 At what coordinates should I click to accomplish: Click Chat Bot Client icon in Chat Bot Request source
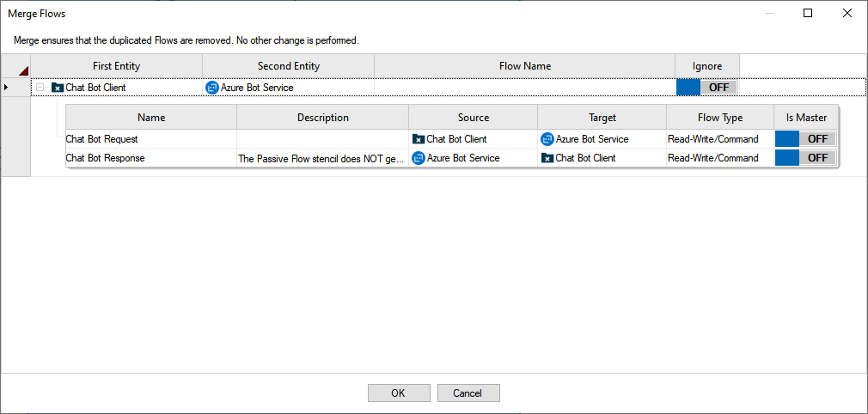coord(419,139)
